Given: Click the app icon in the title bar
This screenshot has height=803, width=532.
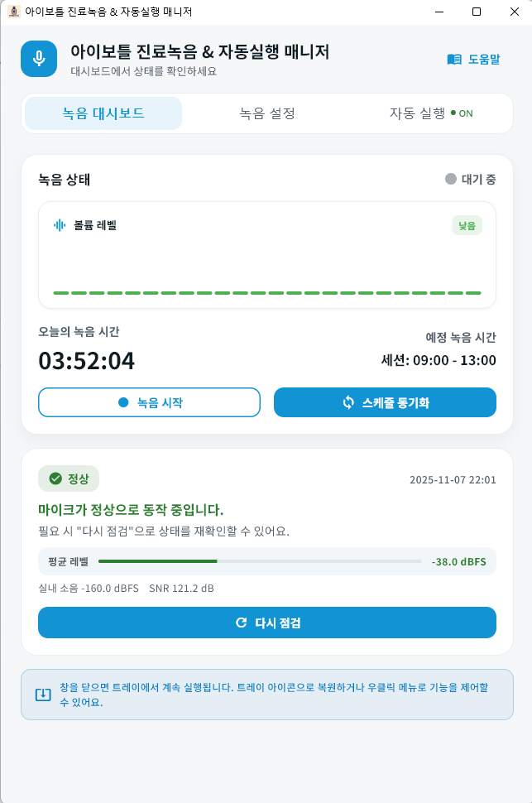Looking at the screenshot, I should coord(14,12).
